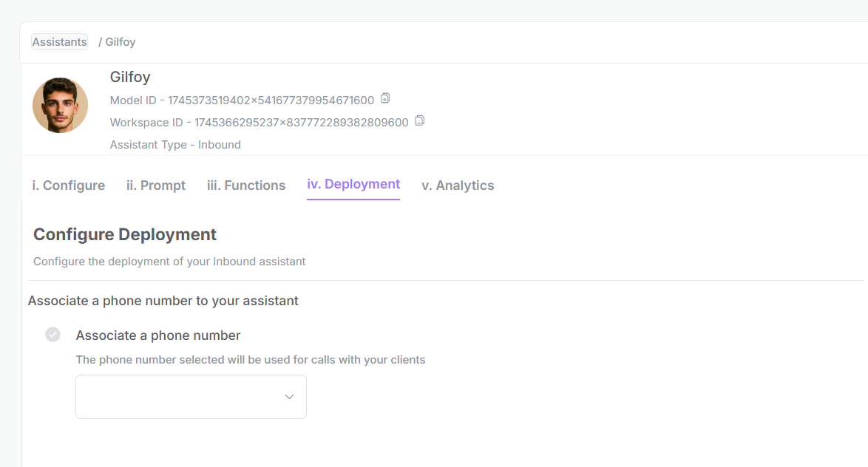Open the ii. Prompt tab
The height and width of the screenshot is (467, 868).
click(x=155, y=185)
